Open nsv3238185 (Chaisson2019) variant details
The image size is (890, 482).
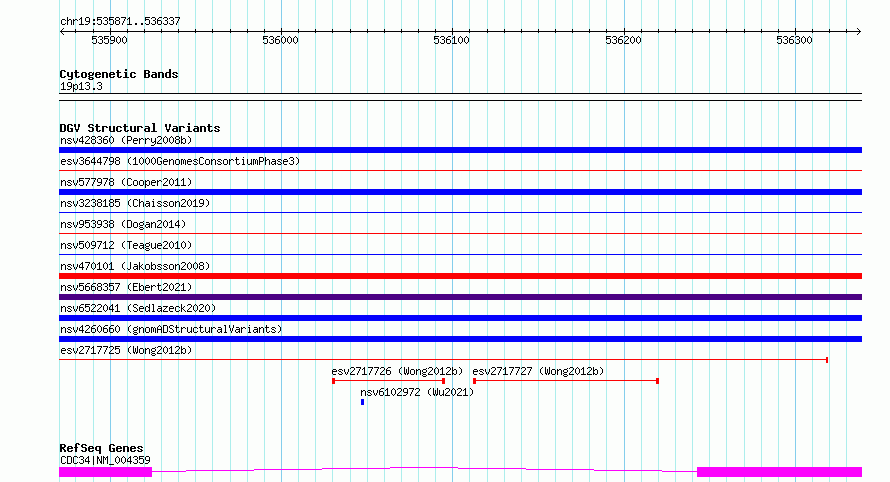tap(135, 203)
